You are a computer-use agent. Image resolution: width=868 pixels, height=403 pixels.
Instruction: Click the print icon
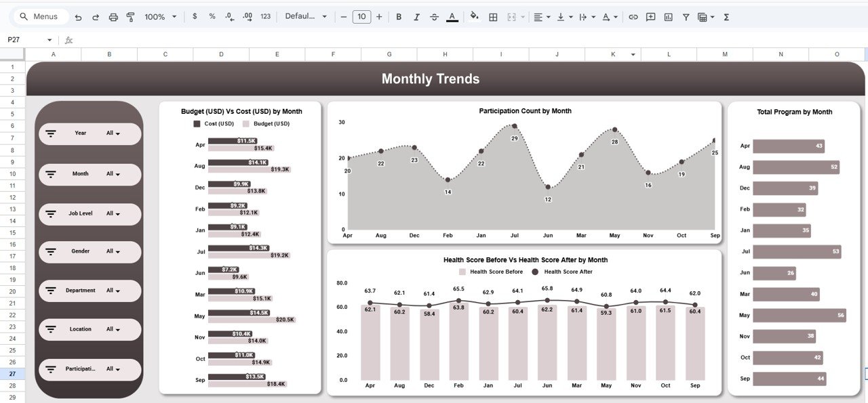pos(113,16)
